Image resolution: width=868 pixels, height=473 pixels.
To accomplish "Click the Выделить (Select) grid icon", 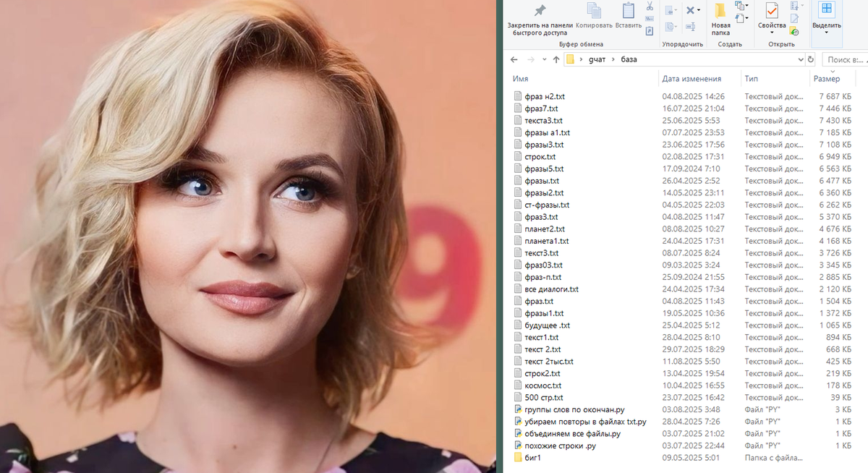I will point(827,9).
